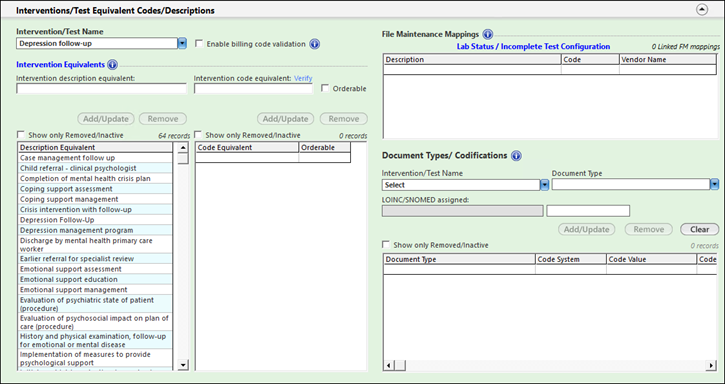Click the Orderable column header

click(x=325, y=148)
